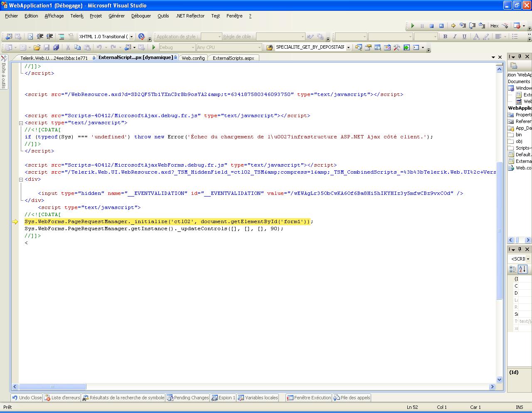The height and width of the screenshot is (413, 532).
Task: Open the Liste d'erreurs panel
Action: (x=62, y=398)
